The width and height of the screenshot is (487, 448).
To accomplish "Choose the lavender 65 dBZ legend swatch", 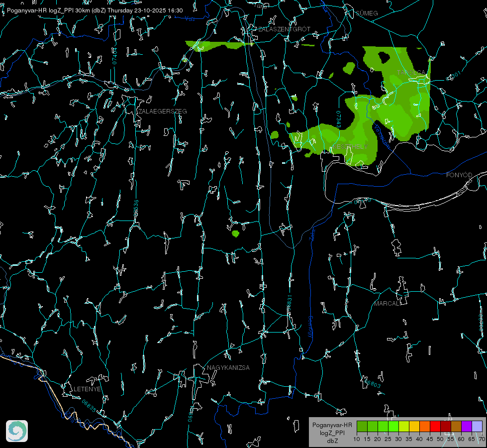I will (477, 426).
